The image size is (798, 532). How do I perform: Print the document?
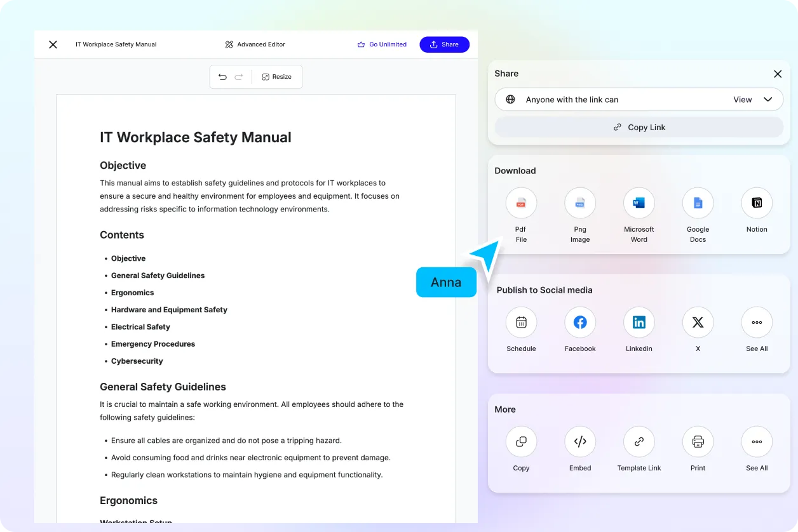point(698,442)
